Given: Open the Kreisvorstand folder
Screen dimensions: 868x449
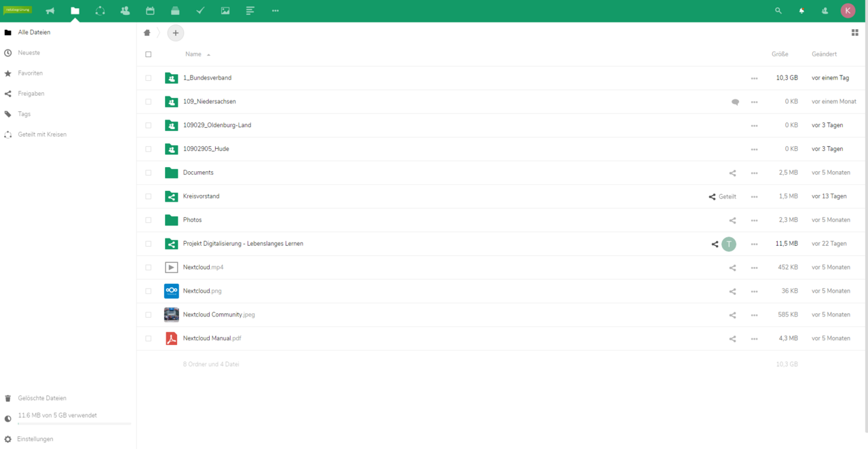Looking at the screenshot, I should [201, 196].
